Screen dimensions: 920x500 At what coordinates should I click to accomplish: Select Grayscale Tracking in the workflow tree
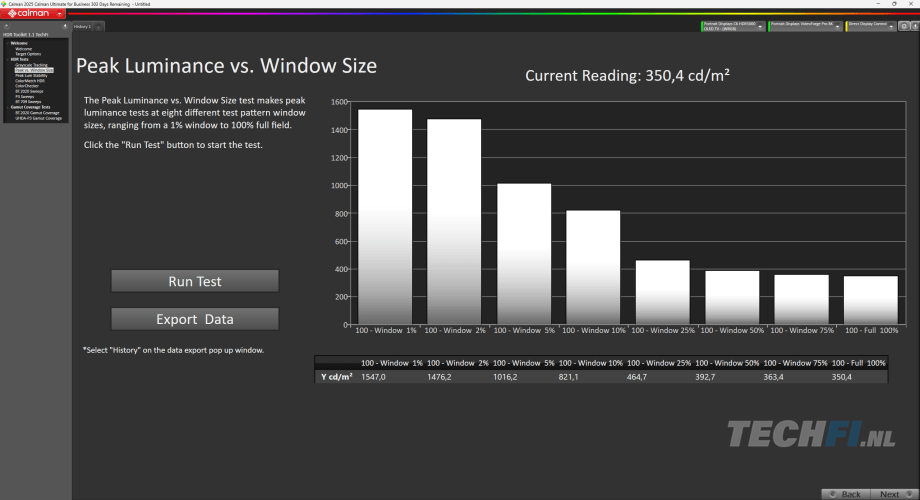pos(31,65)
